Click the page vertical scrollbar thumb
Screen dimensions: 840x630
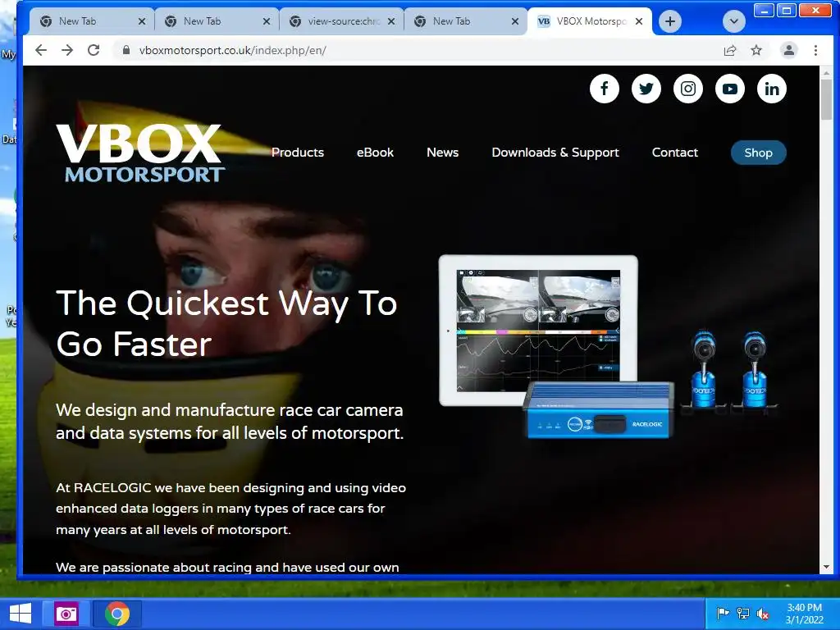[826, 99]
